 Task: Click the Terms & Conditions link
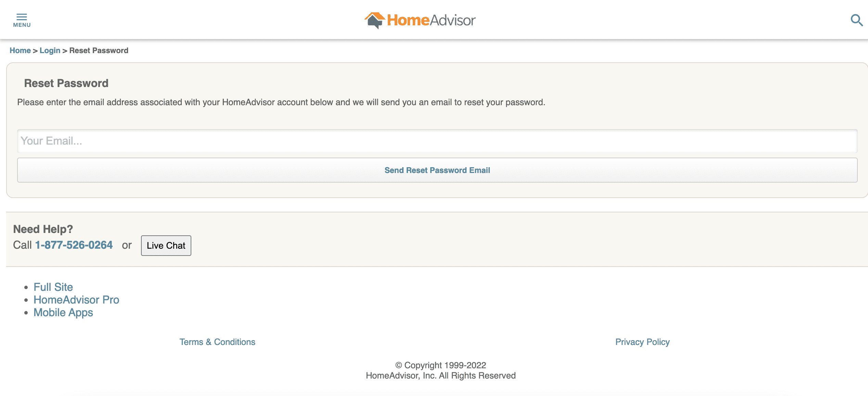(x=218, y=342)
